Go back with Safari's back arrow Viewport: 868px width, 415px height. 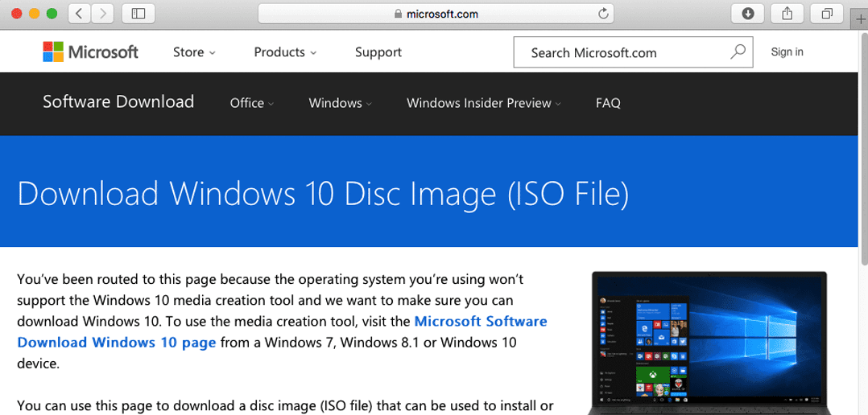pyautogui.click(x=80, y=14)
